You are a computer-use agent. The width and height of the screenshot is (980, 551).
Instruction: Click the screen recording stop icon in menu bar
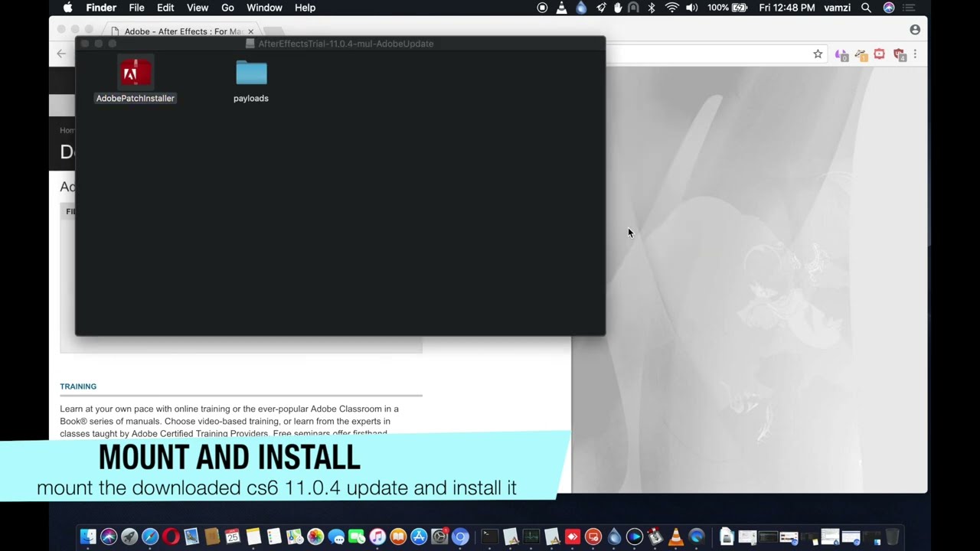pyautogui.click(x=542, y=8)
